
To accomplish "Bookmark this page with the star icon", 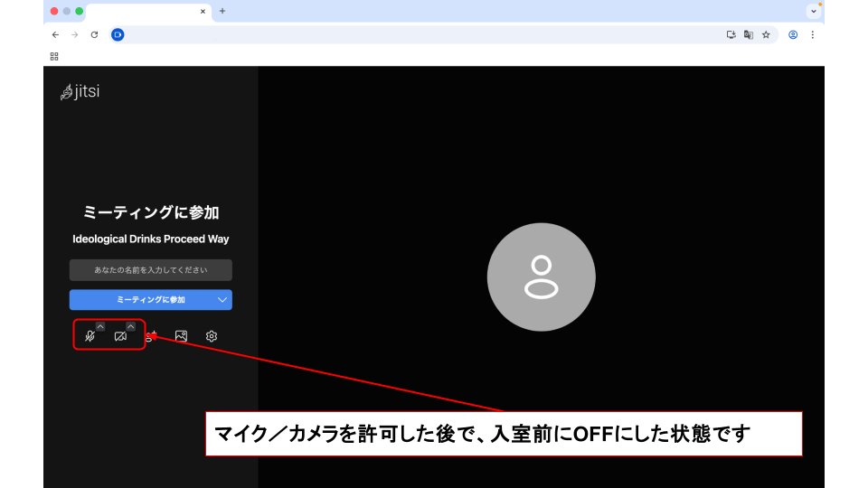I will (x=766, y=34).
